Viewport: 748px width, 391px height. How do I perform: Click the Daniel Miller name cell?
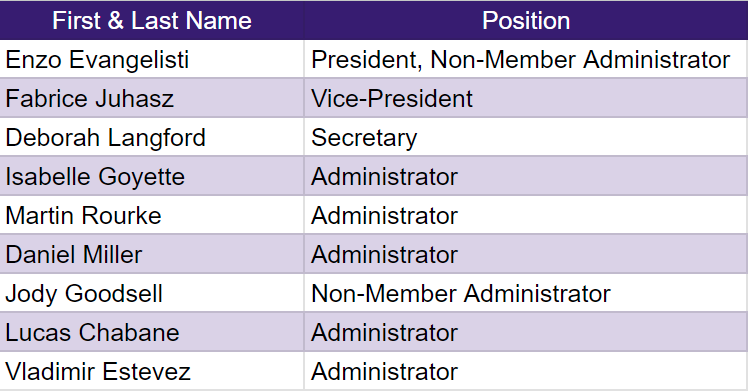152,254
